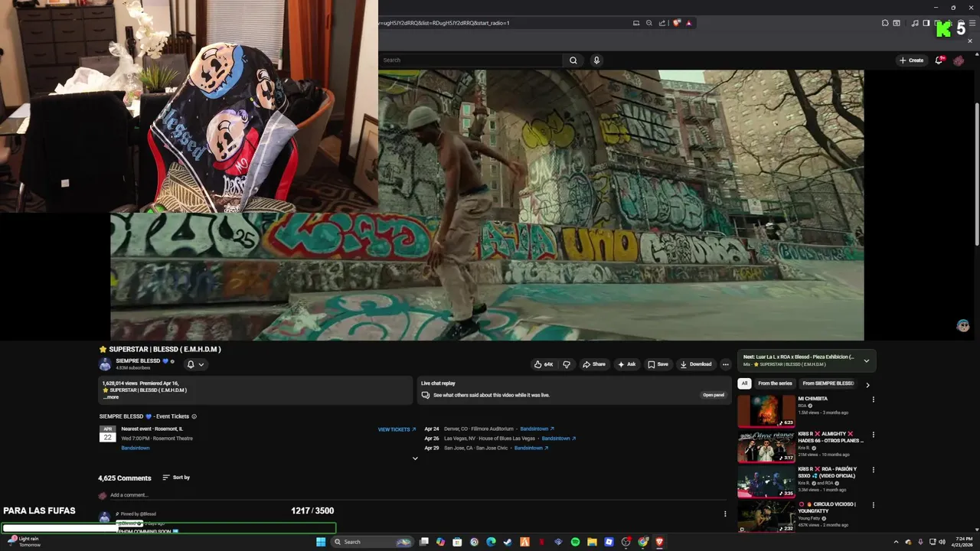Dislike the SUPERSTAR video
Viewport: 980px width, 551px height.
coord(567,364)
